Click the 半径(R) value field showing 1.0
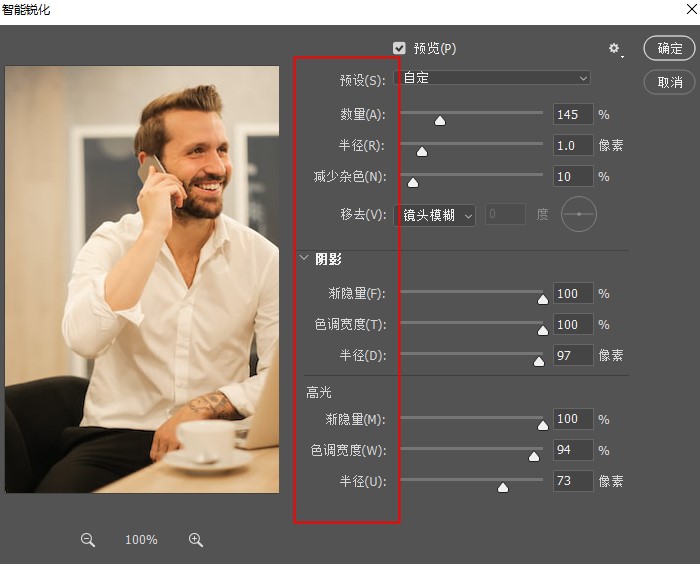 [573, 146]
